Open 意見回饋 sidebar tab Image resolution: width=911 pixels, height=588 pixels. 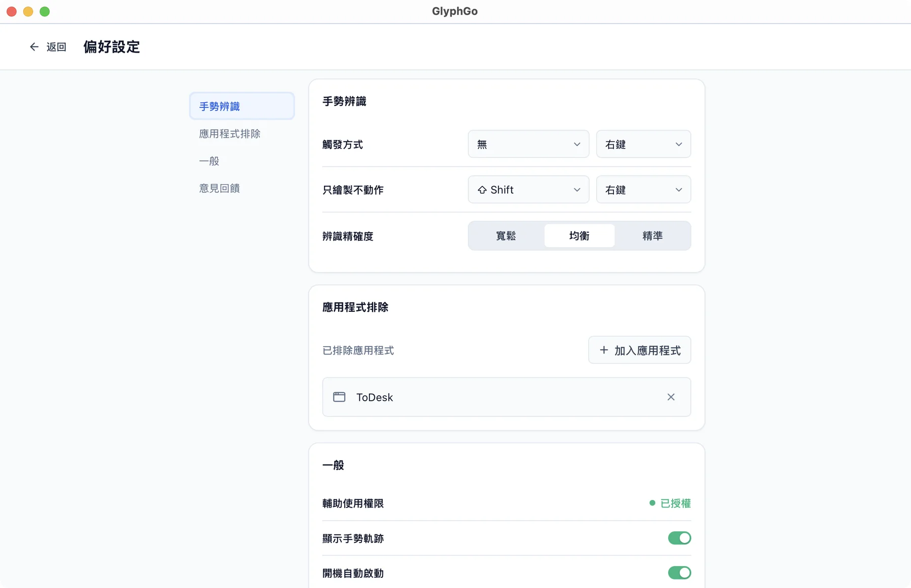(242, 188)
